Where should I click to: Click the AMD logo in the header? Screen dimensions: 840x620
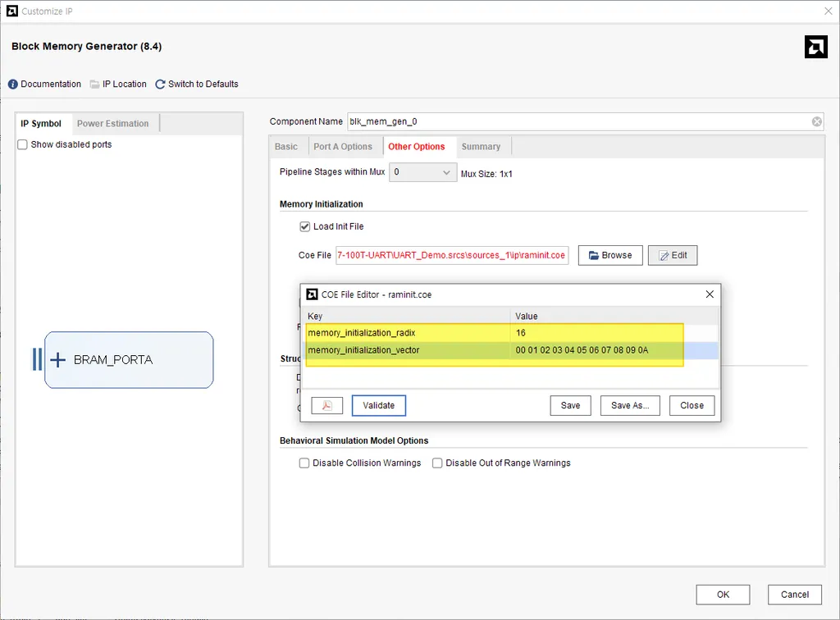tap(816, 47)
